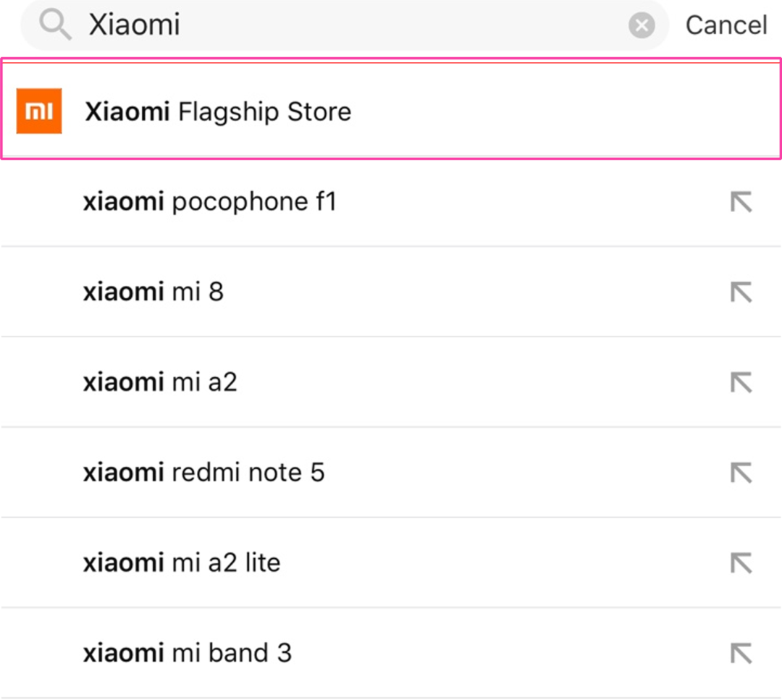The width and height of the screenshot is (782, 700).
Task: Open the Xiaomi Flagship Store label
Action: coord(218,112)
